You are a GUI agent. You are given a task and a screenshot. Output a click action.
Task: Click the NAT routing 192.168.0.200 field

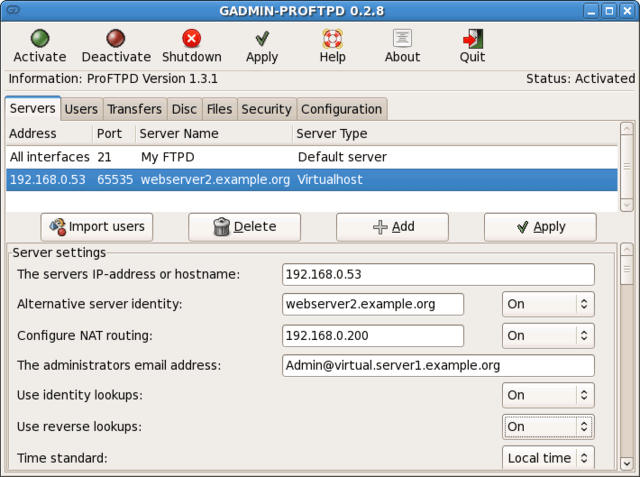pos(373,335)
